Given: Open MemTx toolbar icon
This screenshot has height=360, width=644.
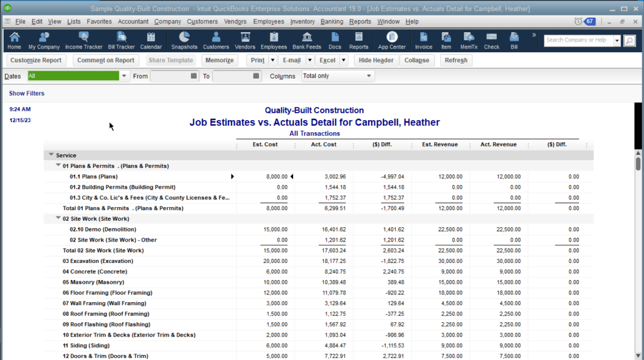Looking at the screenshot, I should click(x=469, y=41).
